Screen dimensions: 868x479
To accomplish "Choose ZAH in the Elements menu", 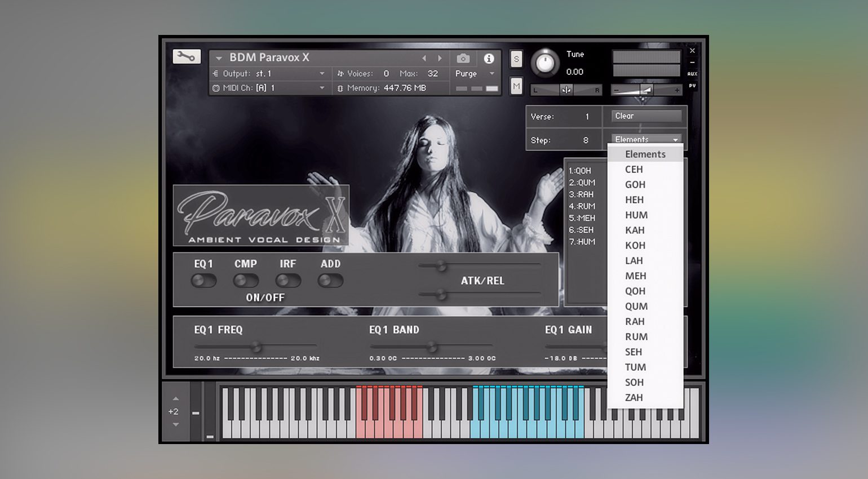I will 634,397.
